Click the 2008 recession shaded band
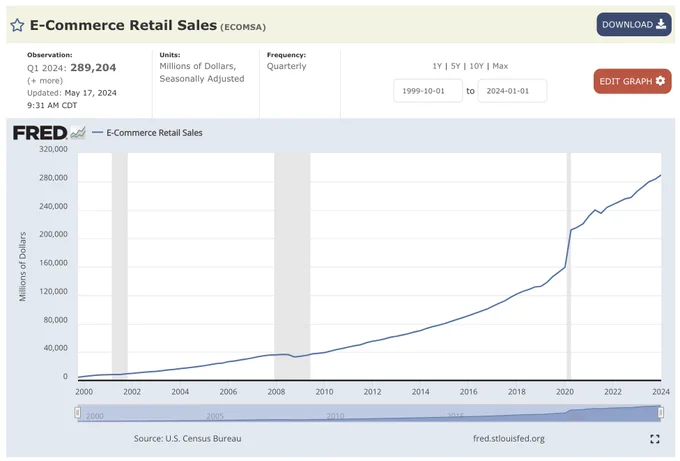This screenshot has width=680, height=461. 292,266
